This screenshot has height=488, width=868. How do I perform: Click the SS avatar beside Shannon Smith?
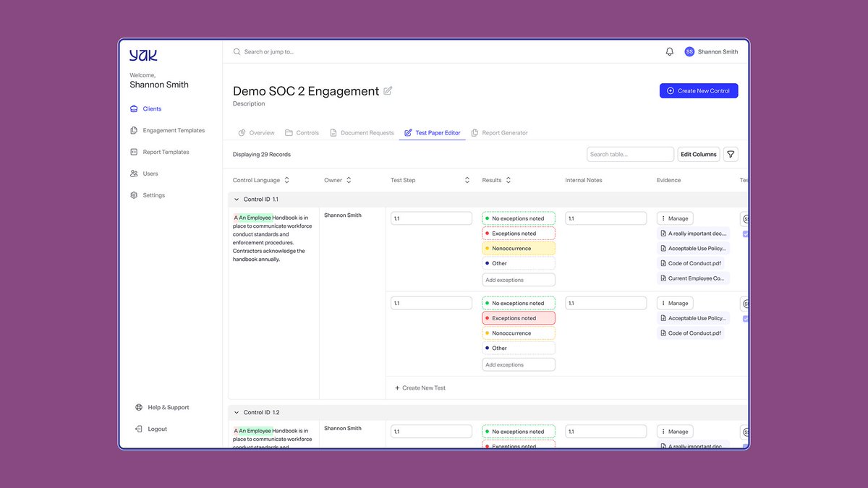coord(689,52)
